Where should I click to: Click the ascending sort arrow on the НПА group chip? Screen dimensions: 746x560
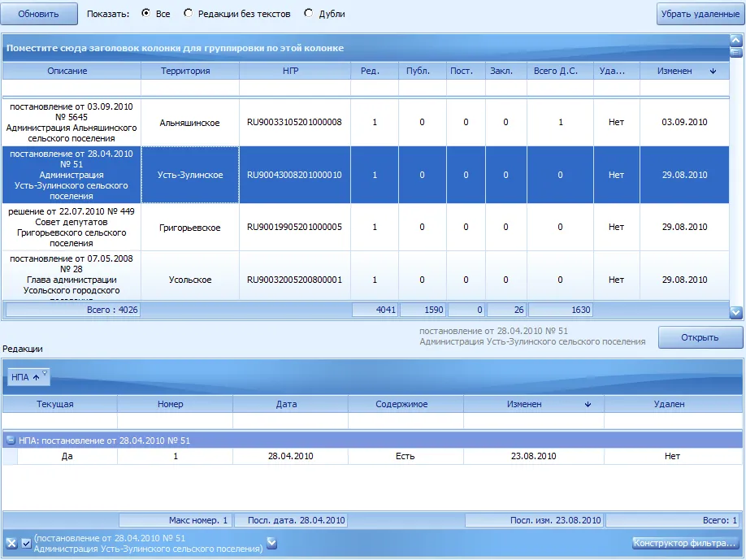[x=36, y=377]
